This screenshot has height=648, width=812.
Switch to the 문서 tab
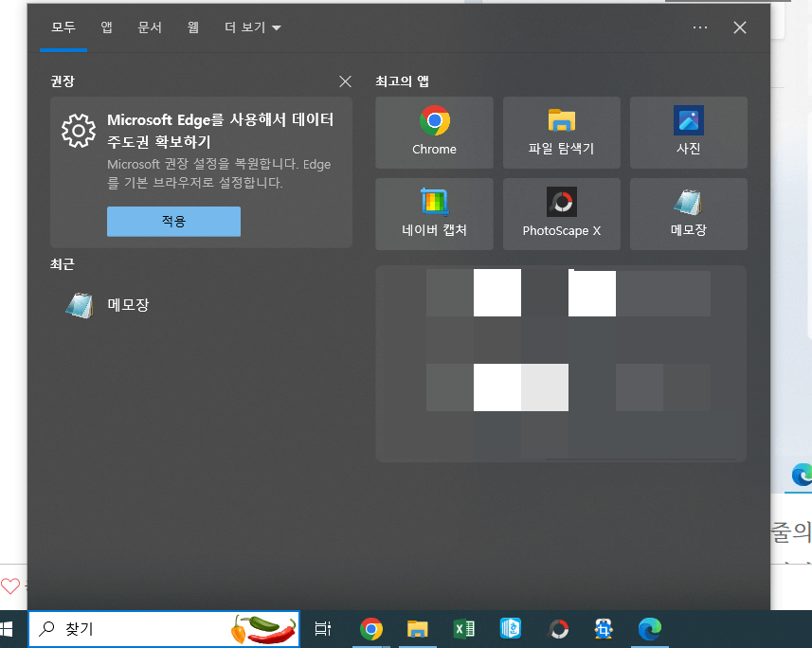click(x=150, y=27)
